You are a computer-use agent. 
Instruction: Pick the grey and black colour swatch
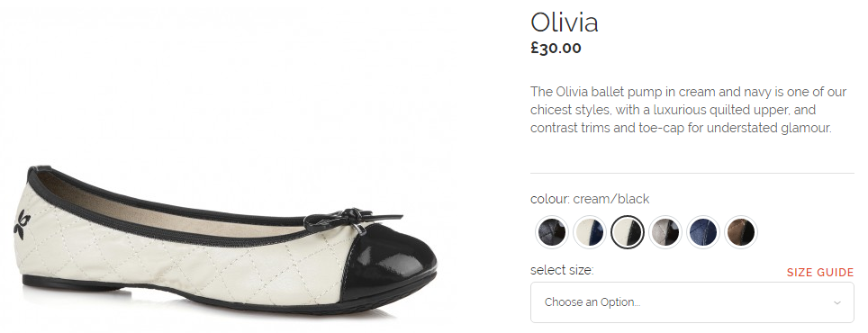click(665, 232)
